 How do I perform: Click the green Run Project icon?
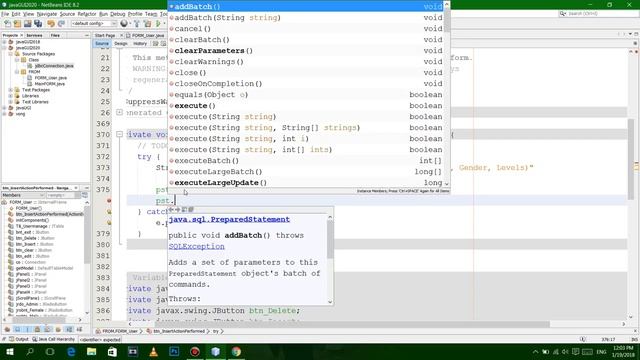point(158,24)
